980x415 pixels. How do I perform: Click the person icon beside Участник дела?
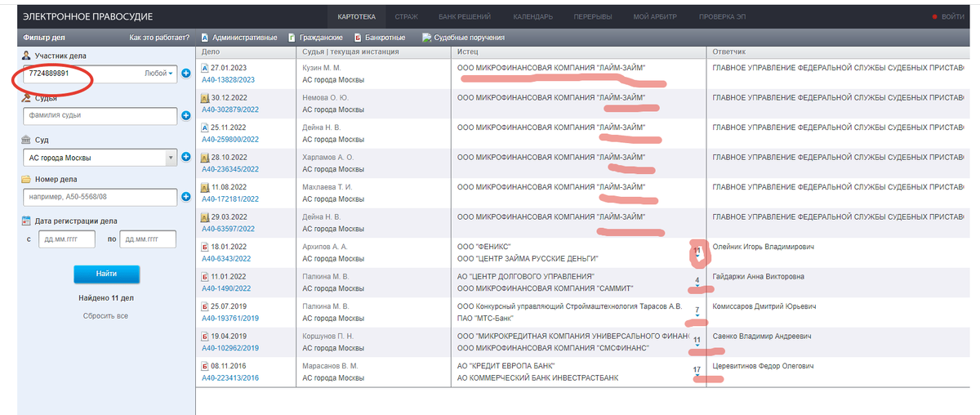click(27, 56)
